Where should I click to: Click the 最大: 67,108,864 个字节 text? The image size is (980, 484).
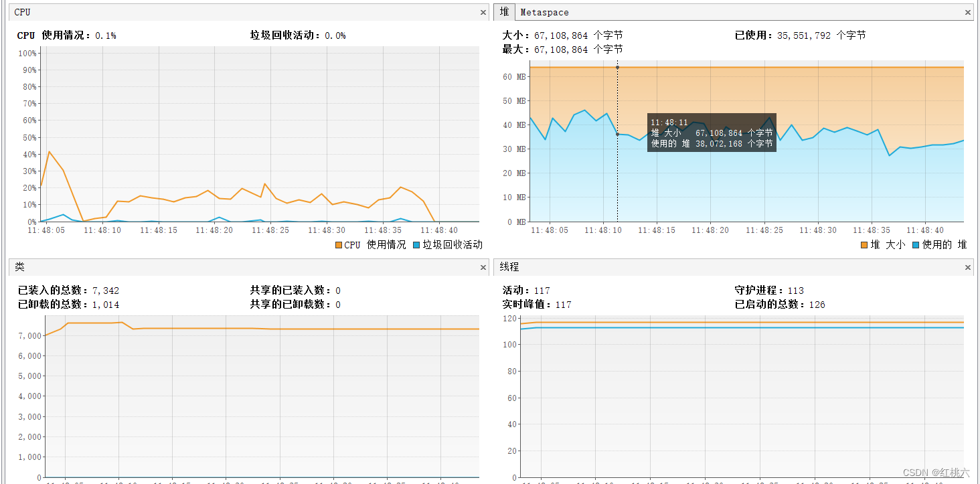pos(562,50)
